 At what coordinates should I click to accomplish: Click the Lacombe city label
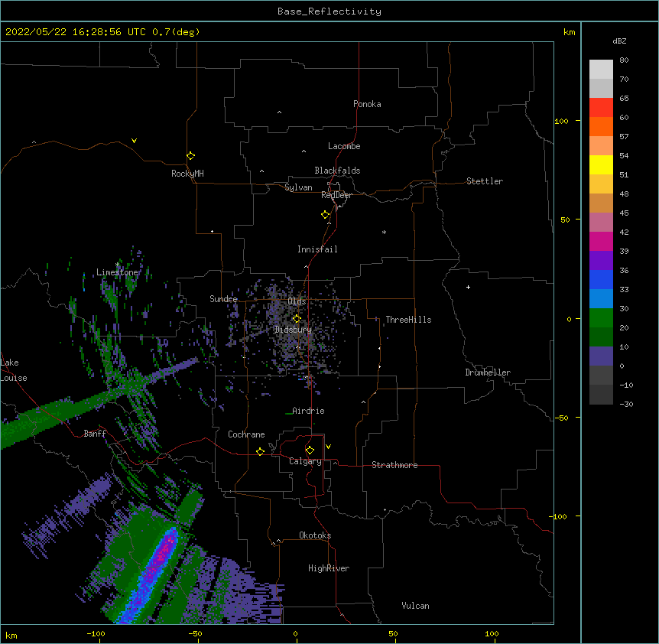pos(344,146)
